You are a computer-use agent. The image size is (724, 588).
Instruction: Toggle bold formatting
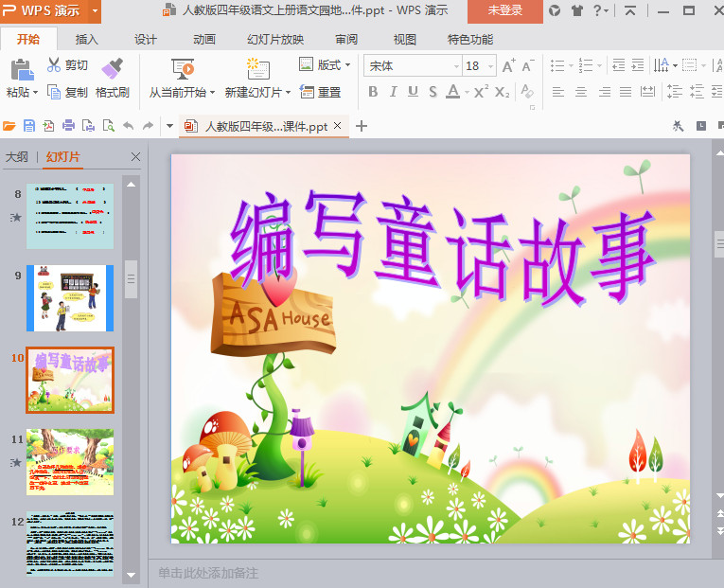373,92
